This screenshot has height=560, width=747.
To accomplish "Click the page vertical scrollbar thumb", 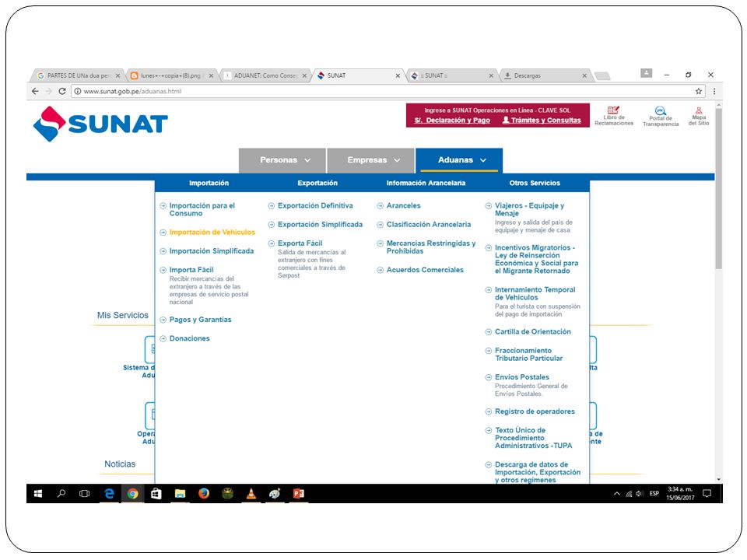I will click(x=718, y=188).
